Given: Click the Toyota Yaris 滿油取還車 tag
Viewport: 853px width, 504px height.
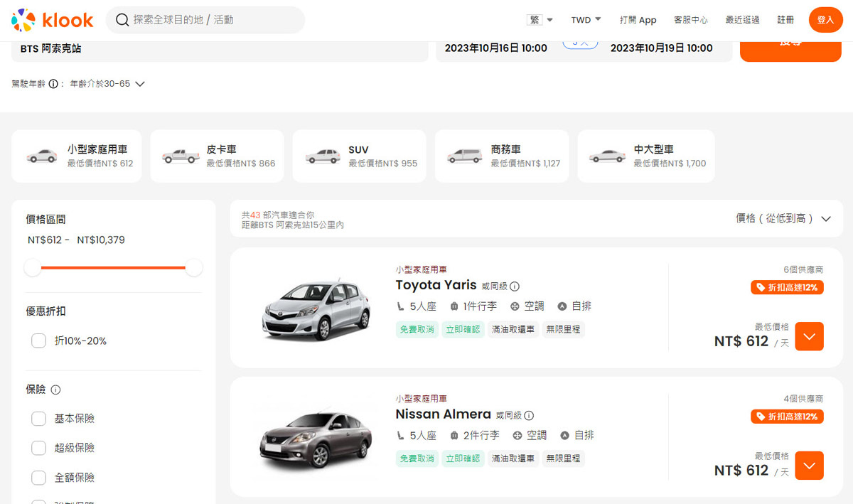Looking at the screenshot, I should click(x=513, y=329).
